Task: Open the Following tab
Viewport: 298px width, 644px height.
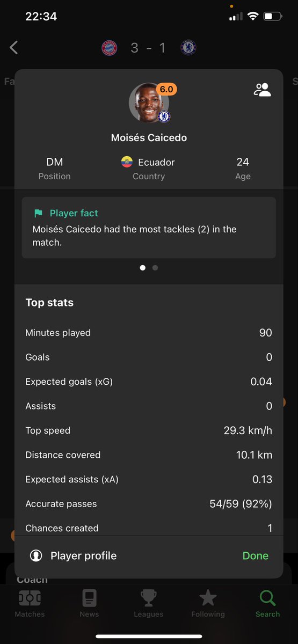Action: 208,604
